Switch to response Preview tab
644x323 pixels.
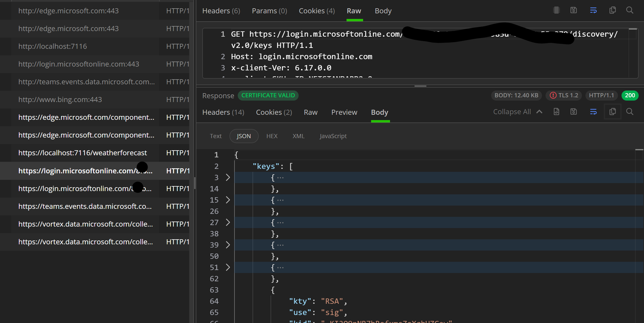coord(344,112)
